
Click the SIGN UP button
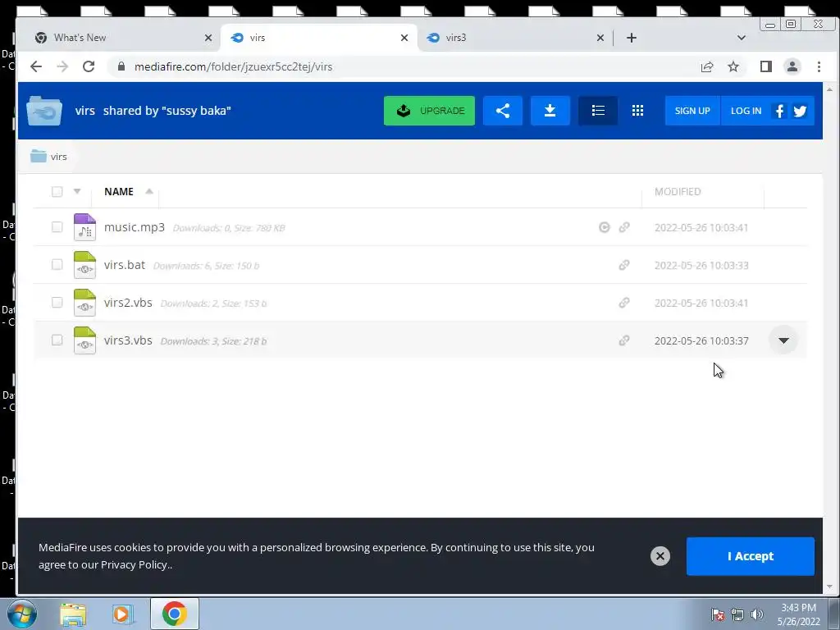[x=692, y=111]
